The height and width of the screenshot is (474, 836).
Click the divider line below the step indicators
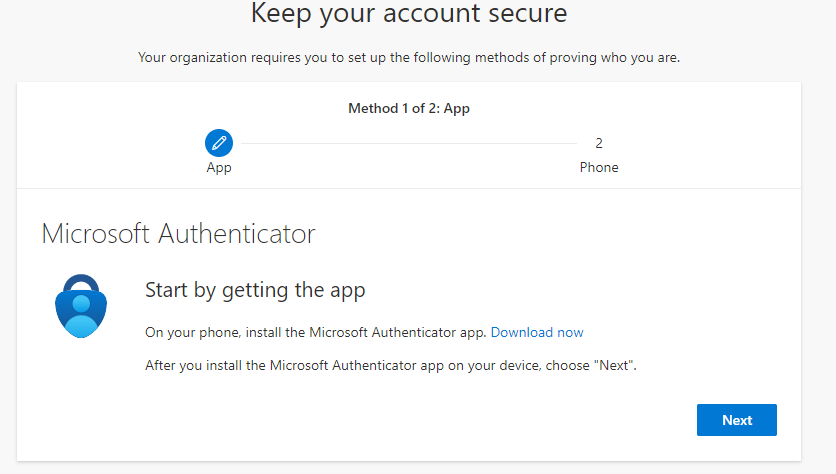[x=408, y=188]
